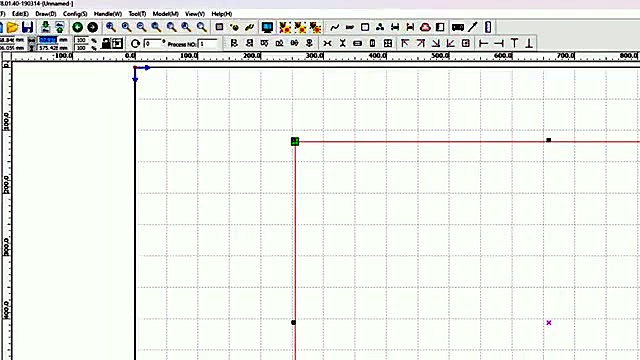
Task: Click the black redo arrow button
Action: 93,27
